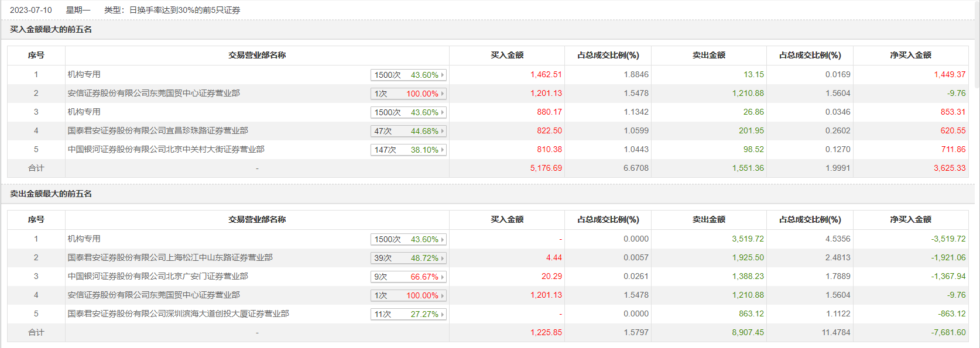Click the 净买入金额 column header in buy table
Viewport: 980px width, 348px height.
pos(910,55)
